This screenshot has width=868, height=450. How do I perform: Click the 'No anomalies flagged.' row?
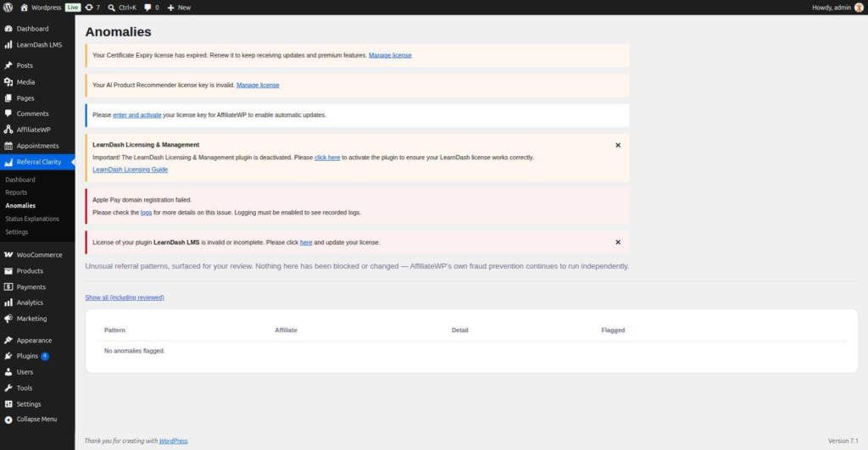(471, 351)
